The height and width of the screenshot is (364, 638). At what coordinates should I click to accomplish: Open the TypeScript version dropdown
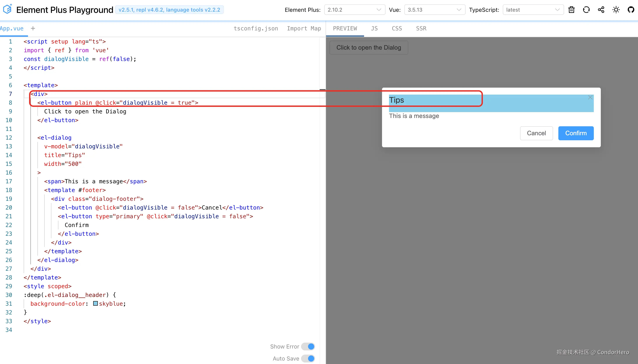pos(533,10)
